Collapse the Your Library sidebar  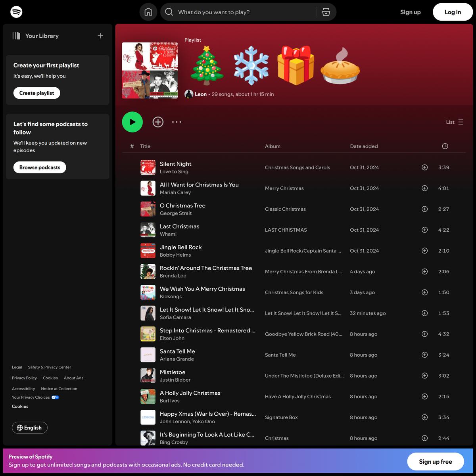click(36, 36)
